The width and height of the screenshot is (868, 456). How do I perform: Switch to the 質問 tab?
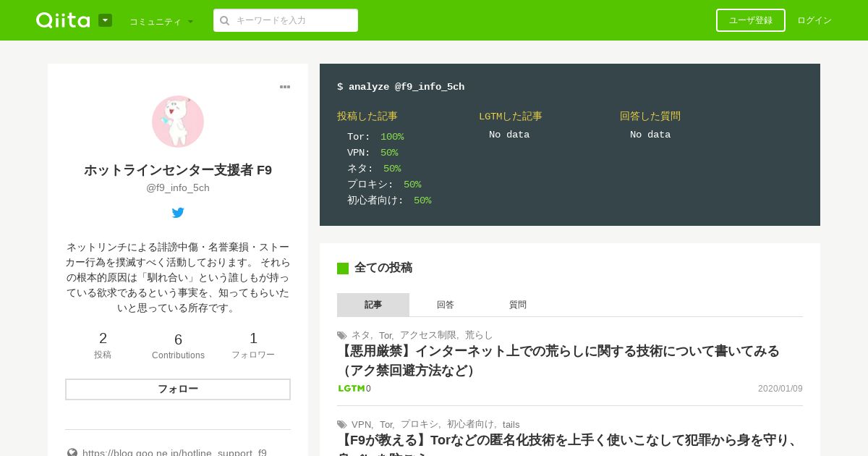518,305
